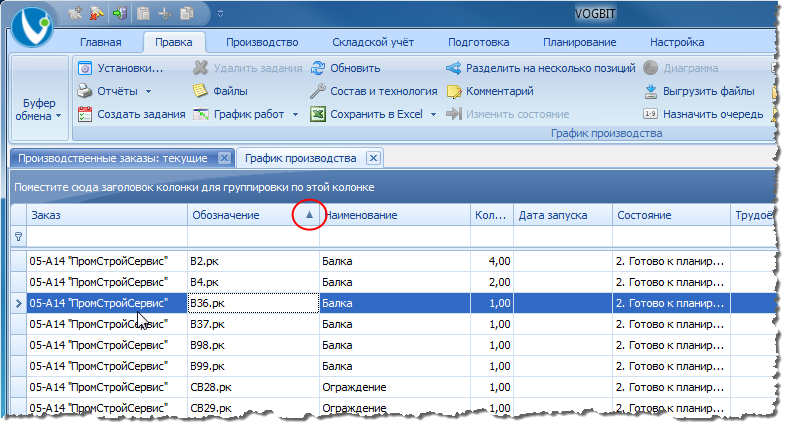The image size is (787, 426).
Task: Click the Создать задания calendar icon
Action: pyautogui.click(x=85, y=114)
